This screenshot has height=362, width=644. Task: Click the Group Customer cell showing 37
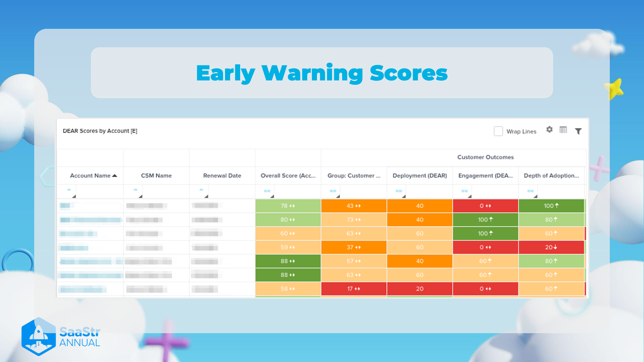(x=354, y=247)
